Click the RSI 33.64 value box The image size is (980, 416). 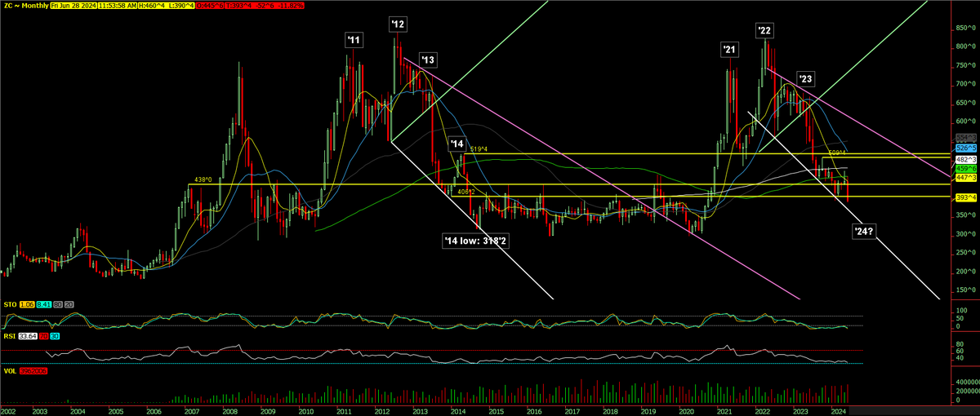(28, 336)
